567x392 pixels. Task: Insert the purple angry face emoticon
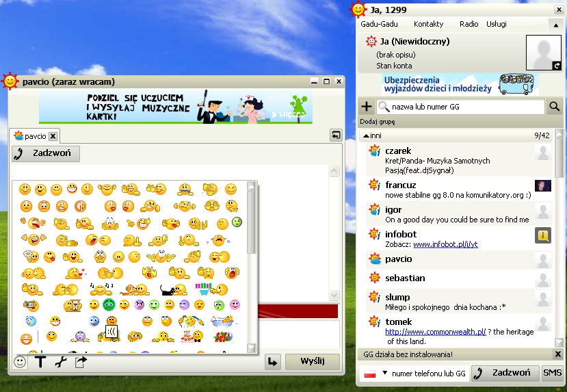140,305
